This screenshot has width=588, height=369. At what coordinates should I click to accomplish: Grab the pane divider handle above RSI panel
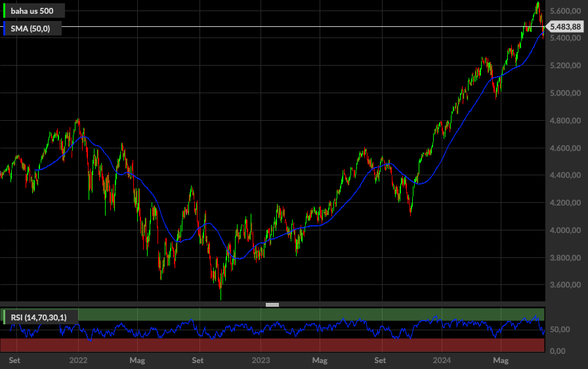coord(272,305)
